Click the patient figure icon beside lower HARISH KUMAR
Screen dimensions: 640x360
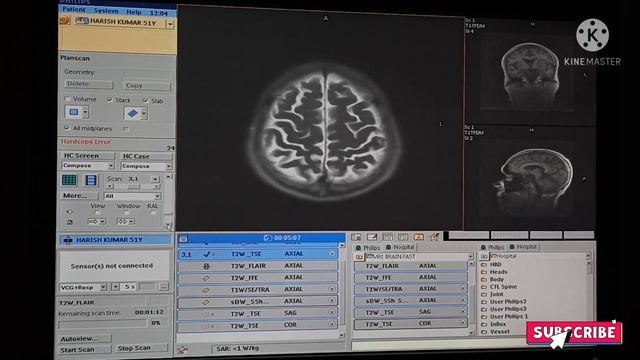point(68,240)
